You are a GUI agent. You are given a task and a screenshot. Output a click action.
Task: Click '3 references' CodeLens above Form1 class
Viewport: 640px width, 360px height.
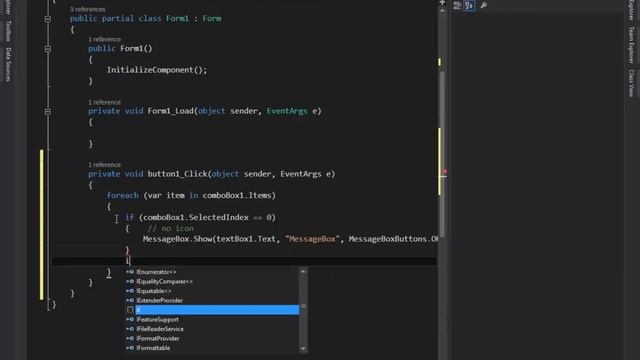(87, 9)
